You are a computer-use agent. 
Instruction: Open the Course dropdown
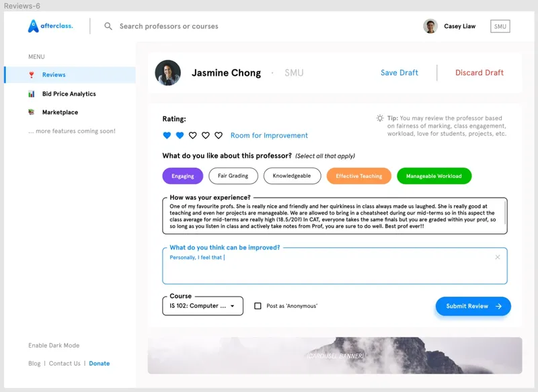202,306
